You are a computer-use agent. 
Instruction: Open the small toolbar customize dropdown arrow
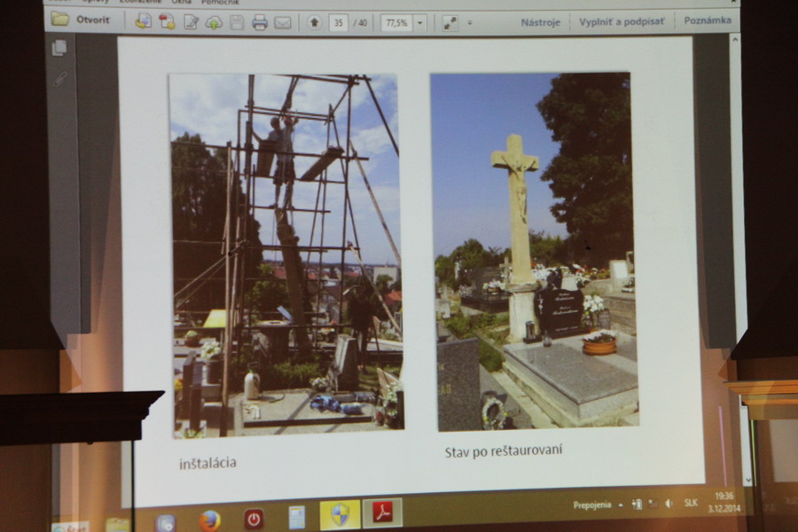click(x=469, y=23)
